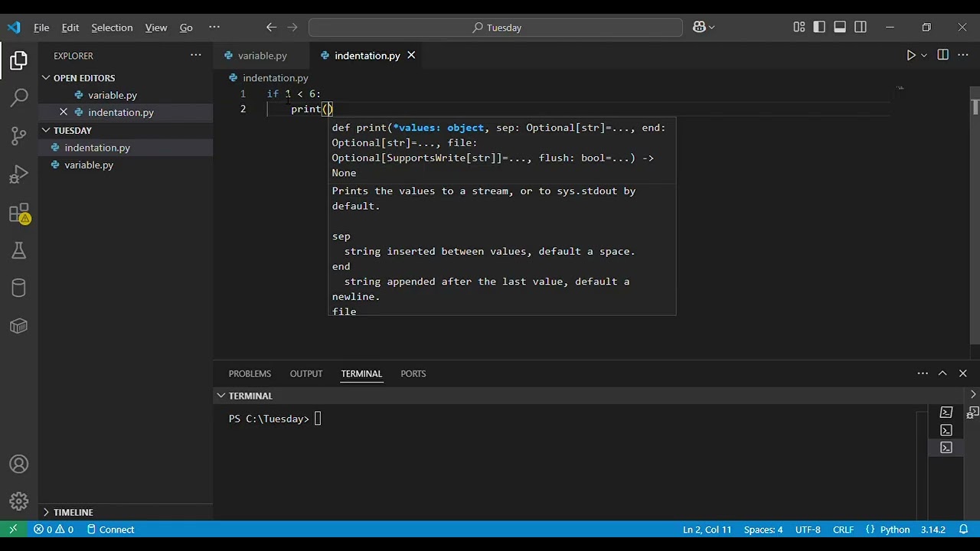Switch to the variable.py editor tab
Image resolution: width=980 pixels, height=551 pixels.
tap(262, 55)
